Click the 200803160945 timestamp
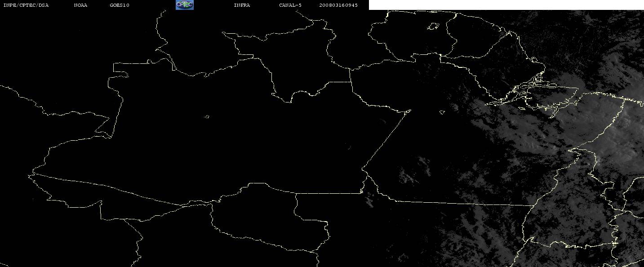This screenshot has width=644, height=267. [x=338, y=5]
